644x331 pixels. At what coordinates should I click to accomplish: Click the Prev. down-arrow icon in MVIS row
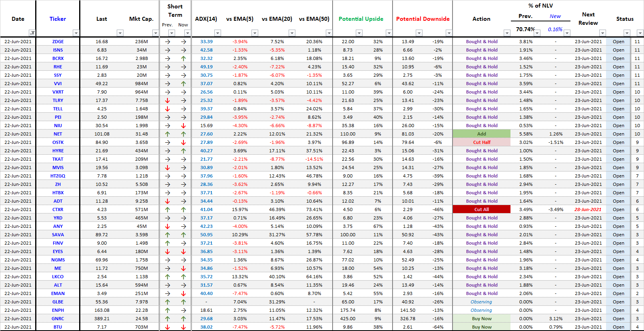tap(167, 167)
